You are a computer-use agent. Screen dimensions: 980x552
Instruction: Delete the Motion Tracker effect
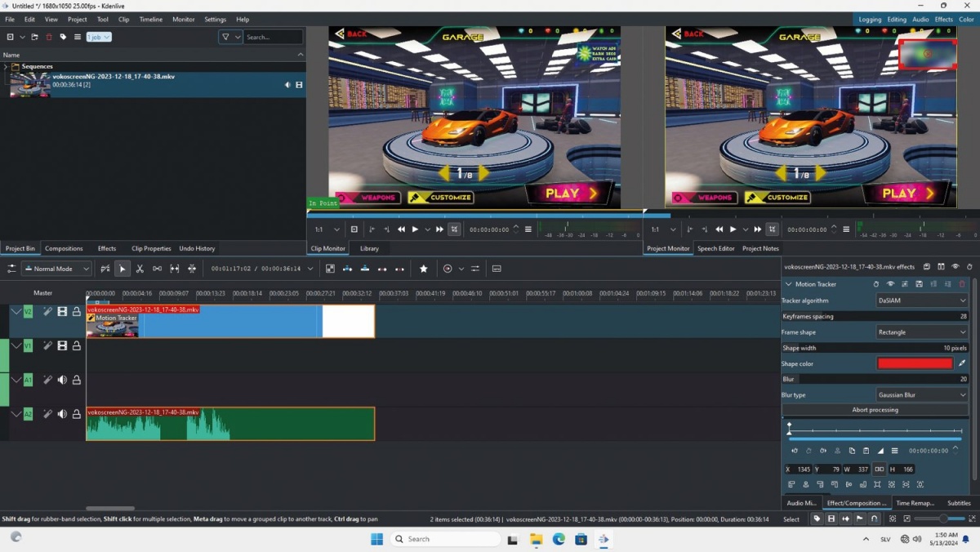[962, 284]
